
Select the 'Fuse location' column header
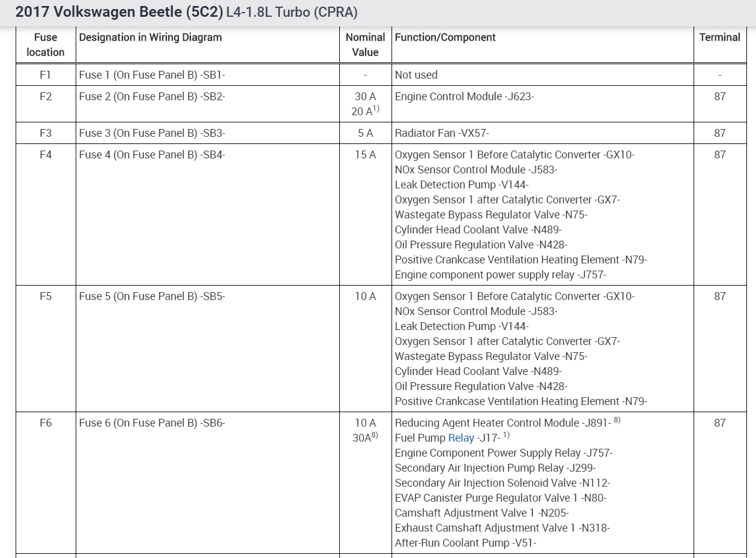[x=46, y=45]
